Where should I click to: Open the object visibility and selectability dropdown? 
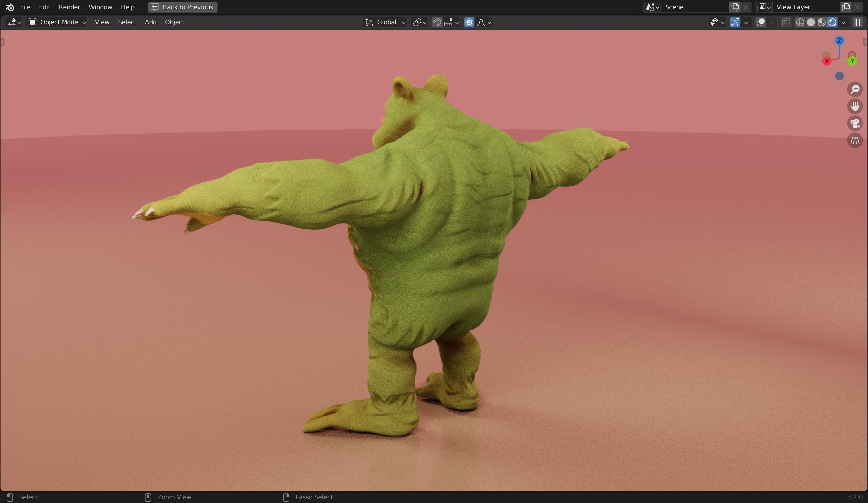[717, 22]
